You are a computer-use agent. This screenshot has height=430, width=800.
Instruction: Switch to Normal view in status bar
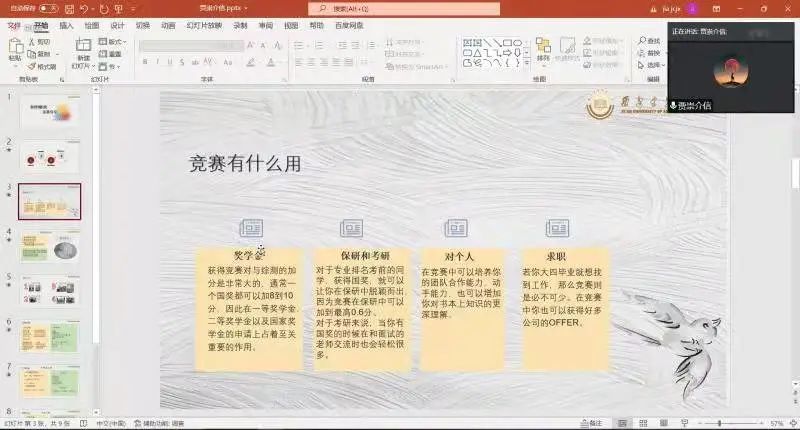[x=622, y=424]
